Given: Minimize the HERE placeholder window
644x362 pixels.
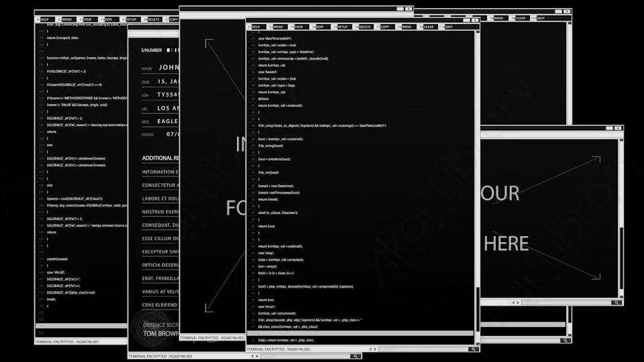Looking at the screenshot, I should click(x=610, y=128).
